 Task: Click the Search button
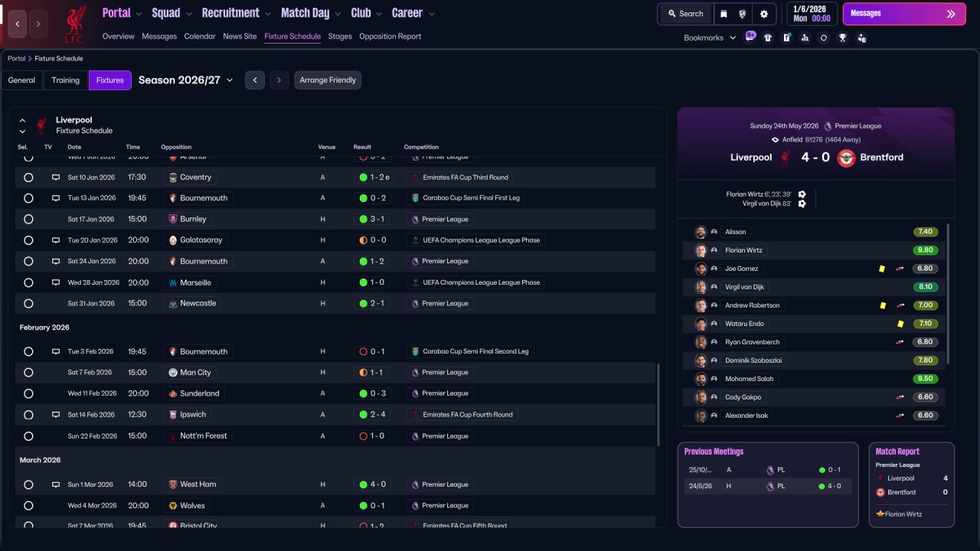(x=685, y=14)
